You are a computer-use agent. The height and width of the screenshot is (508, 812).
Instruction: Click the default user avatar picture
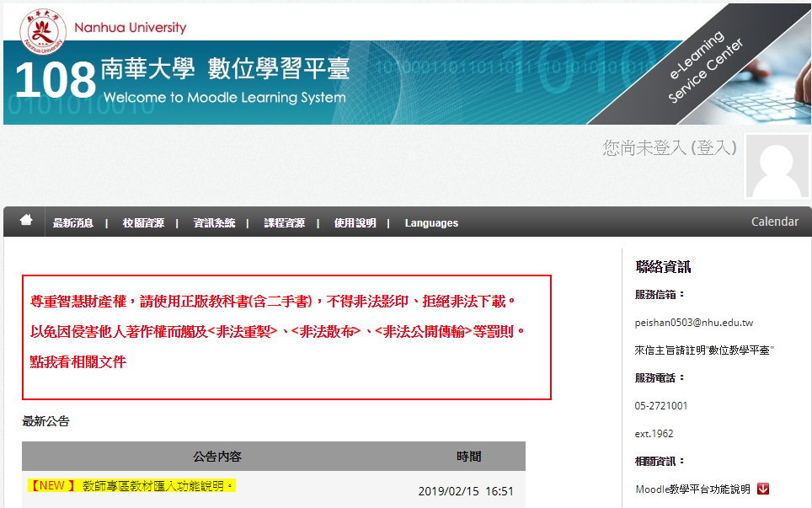tap(777, 166)
